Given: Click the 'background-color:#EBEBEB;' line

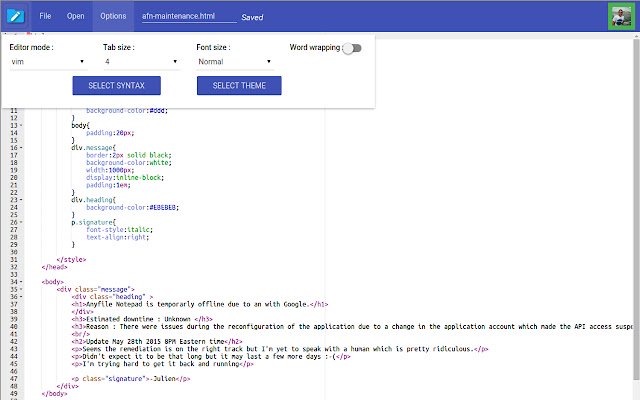Looking at the screenshot, I should 132,207.
